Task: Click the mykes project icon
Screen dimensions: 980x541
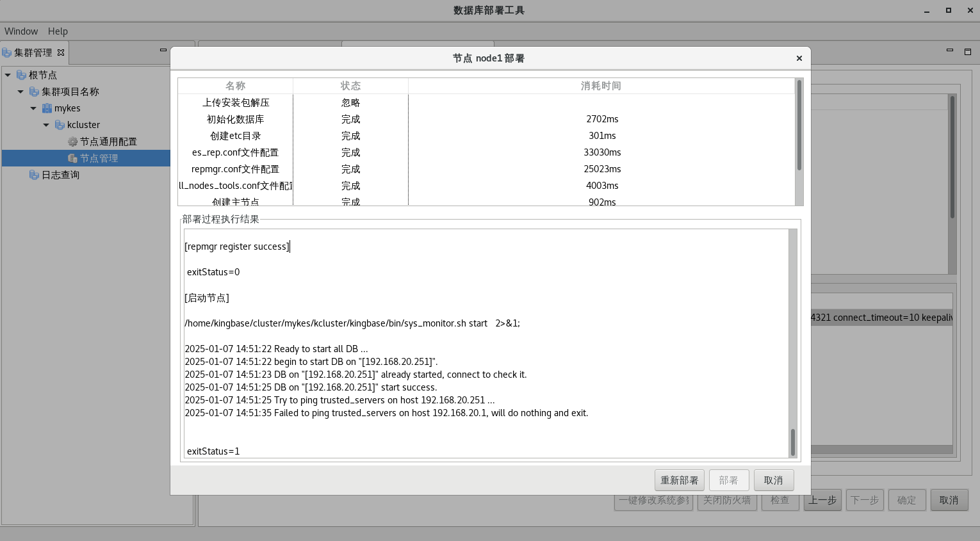Action: tap(47, 108)
